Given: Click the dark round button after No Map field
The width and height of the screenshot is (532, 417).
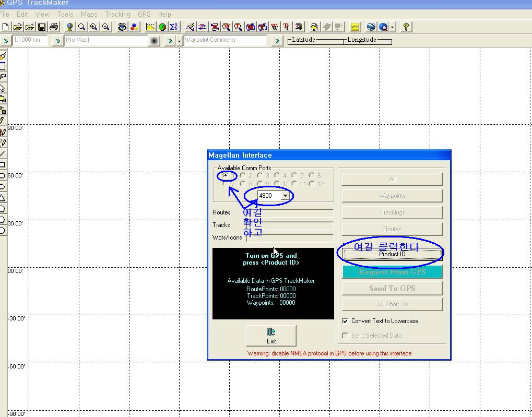Looking at the screenshot, I should click(154, 41).
